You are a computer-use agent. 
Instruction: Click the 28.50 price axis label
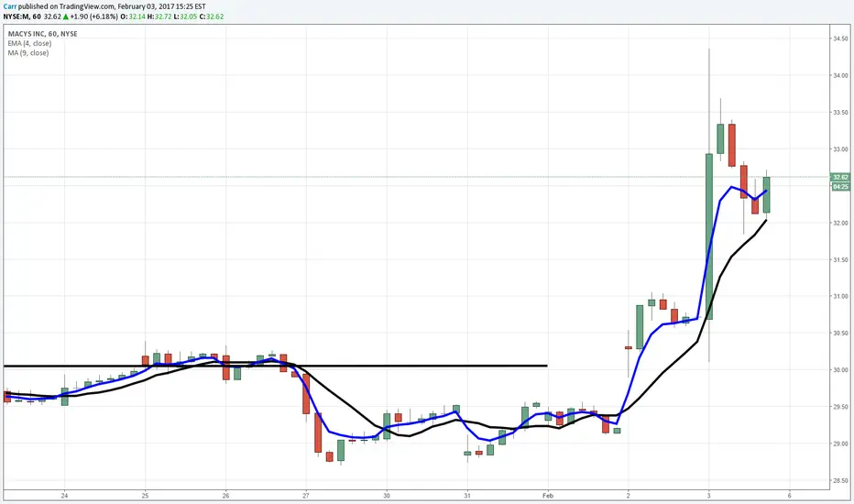point(840,480)
